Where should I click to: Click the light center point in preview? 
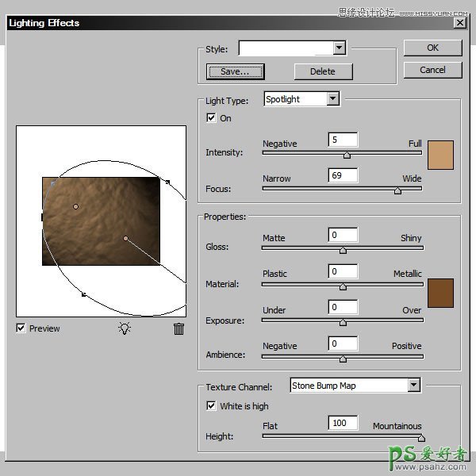click(125, 238)
